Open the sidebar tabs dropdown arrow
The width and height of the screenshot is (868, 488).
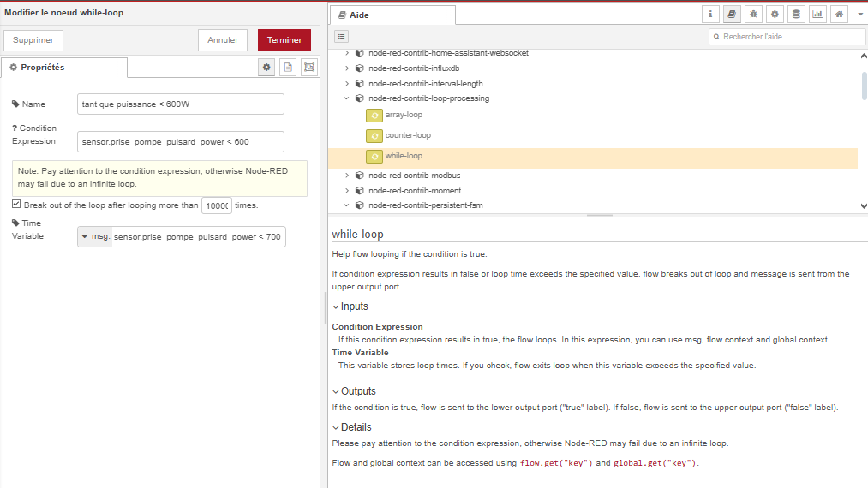pyautogui.click(x=859, y=15)
